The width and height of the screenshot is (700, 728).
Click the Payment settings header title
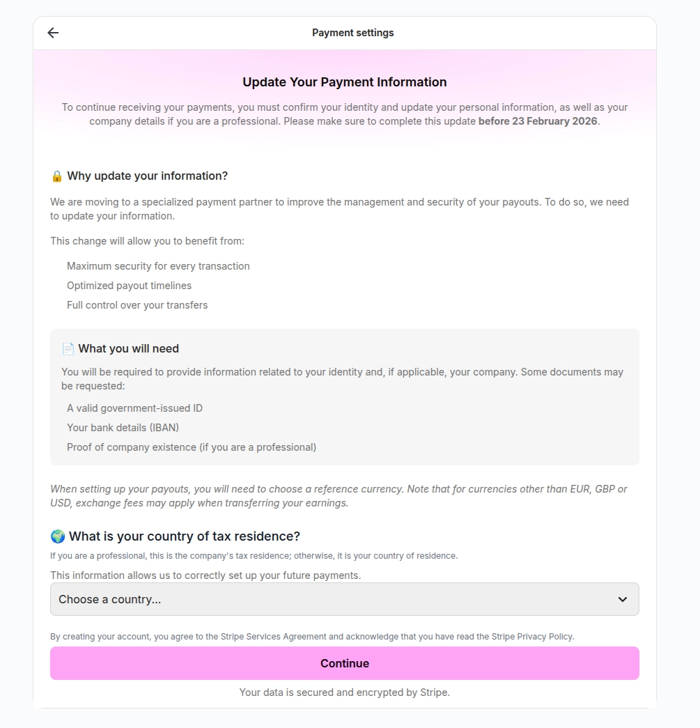(x=352, y=33)
